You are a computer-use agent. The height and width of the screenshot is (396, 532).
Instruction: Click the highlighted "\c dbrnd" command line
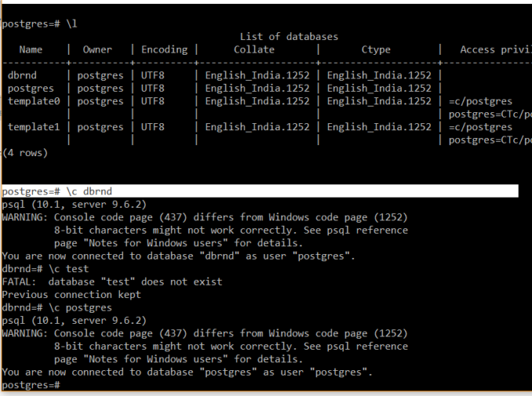coord(260,191)
